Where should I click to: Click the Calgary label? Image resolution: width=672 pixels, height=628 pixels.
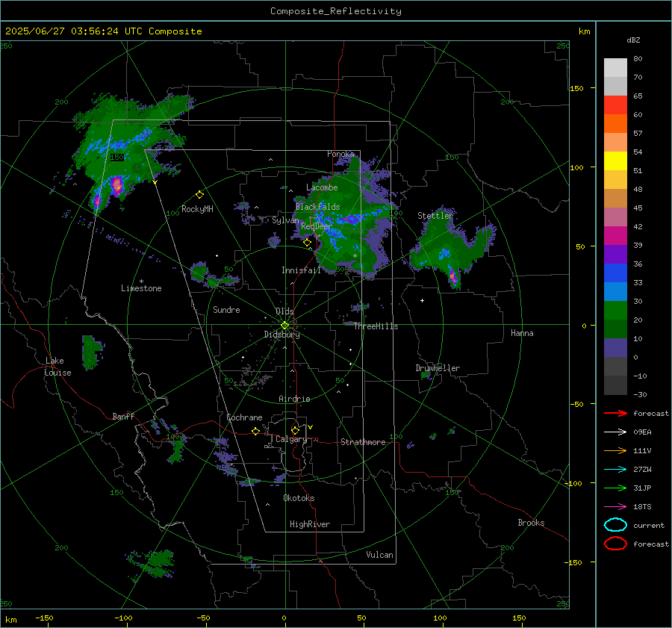291,439
